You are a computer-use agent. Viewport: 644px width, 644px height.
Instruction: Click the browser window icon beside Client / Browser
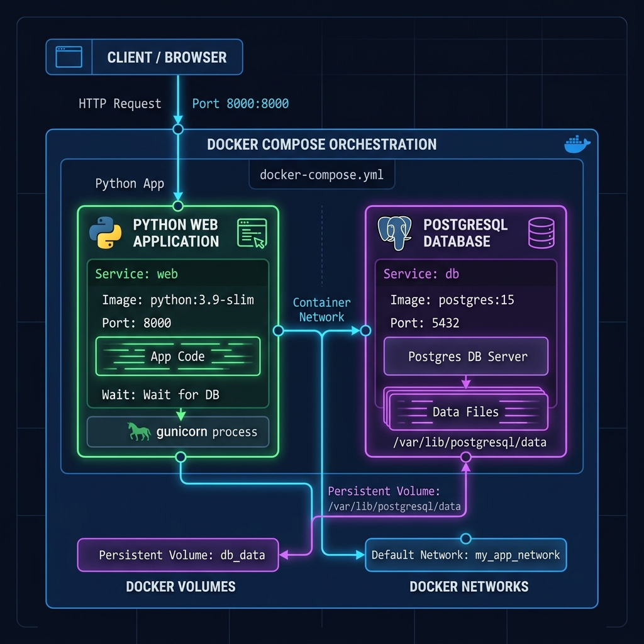[69, 57]
